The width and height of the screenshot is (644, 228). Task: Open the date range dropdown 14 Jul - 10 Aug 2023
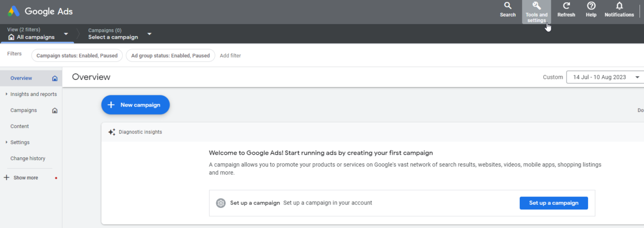(x=605, y=77)
